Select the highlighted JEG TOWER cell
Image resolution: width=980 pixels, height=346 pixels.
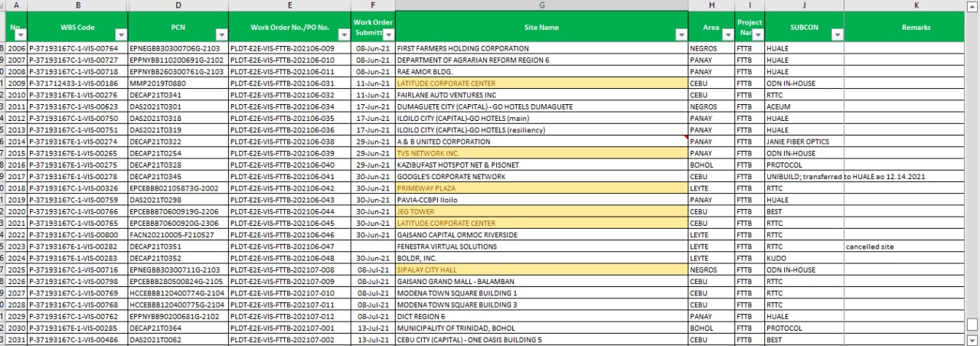pyautogui.click(x=541, y=211)
